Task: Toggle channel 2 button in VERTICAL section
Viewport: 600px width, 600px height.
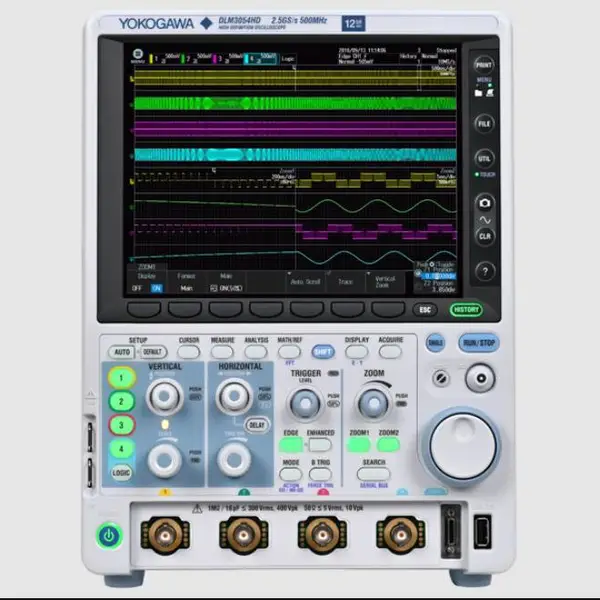Action: (121, 401)
